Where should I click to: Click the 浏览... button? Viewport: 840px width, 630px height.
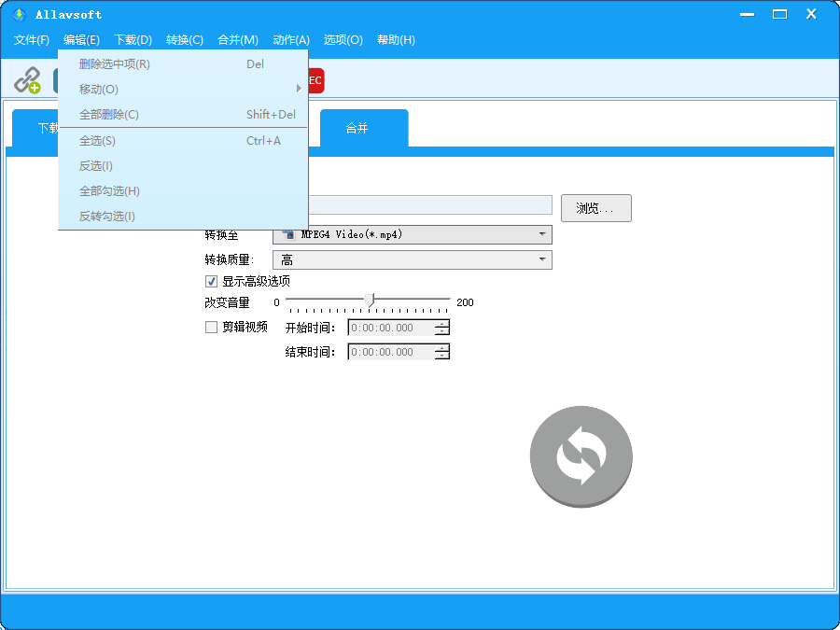click(596, 208)
